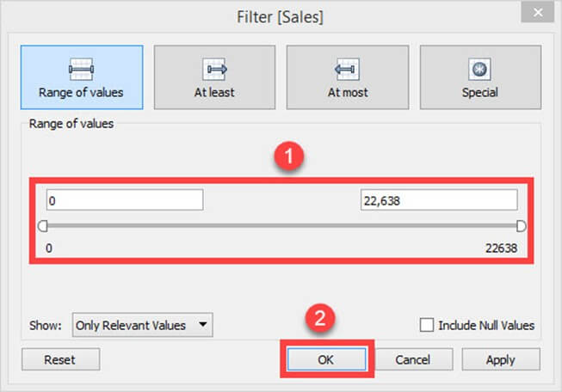Click the red number 2 annotation badge
This screenshot has height=392, width=562.
[x=319, y=319]
